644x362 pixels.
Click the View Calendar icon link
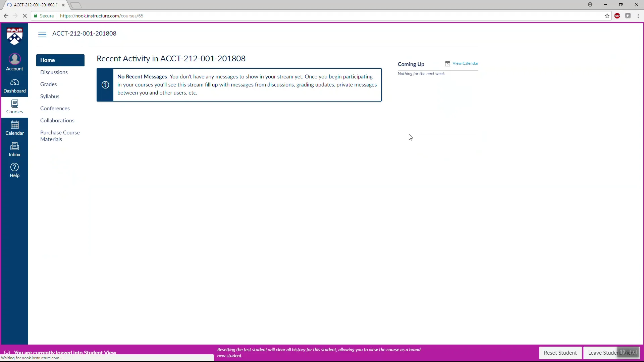pyautogui.click(x=448, y=63)
